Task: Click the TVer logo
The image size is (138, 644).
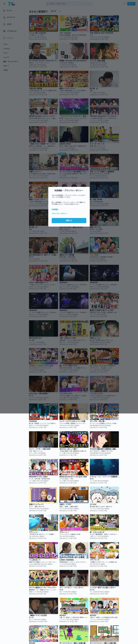Action: pos(11,4)
